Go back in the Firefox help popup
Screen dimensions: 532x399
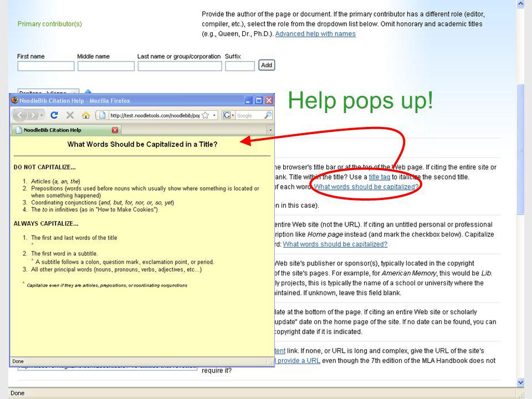pos(20,115)
